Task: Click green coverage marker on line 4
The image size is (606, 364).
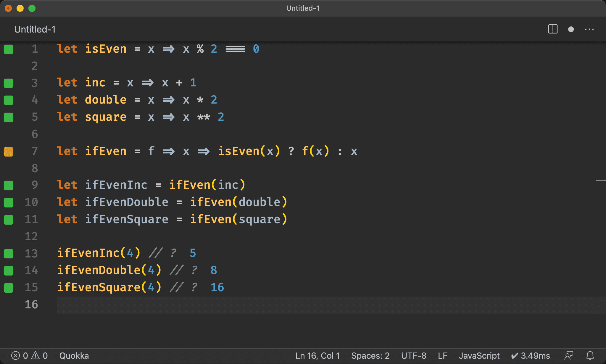Action: point(9,100)
